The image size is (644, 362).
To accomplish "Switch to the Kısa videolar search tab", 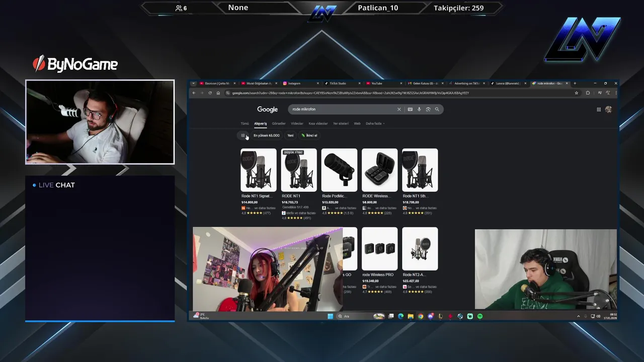I will tap(318, 123).
